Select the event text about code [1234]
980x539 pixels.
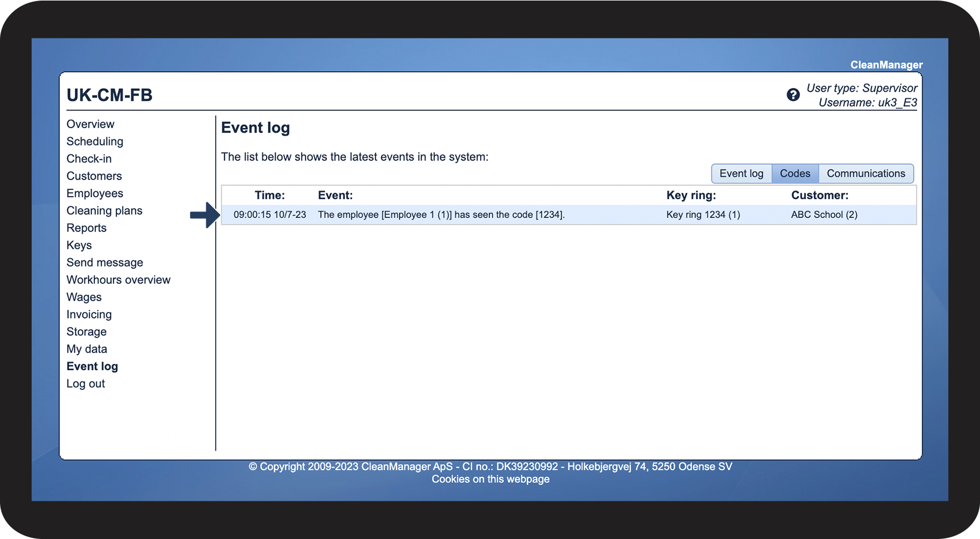pyautogui.click(x=441, y=215)
